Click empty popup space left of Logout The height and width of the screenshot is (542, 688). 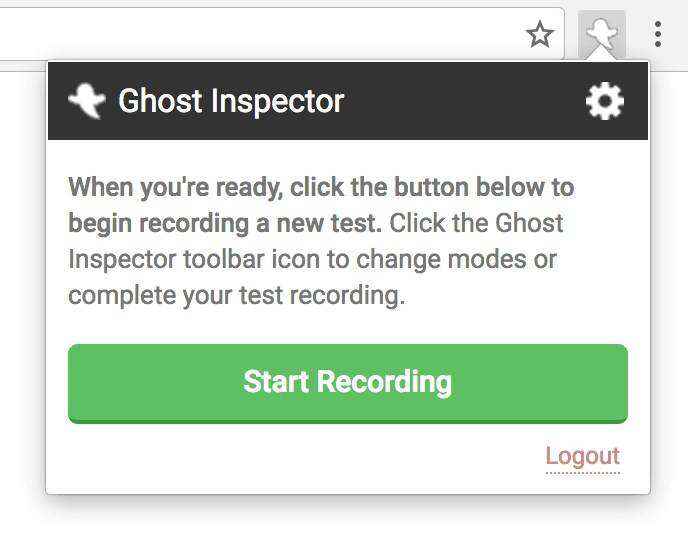click(x=300, y=458)
